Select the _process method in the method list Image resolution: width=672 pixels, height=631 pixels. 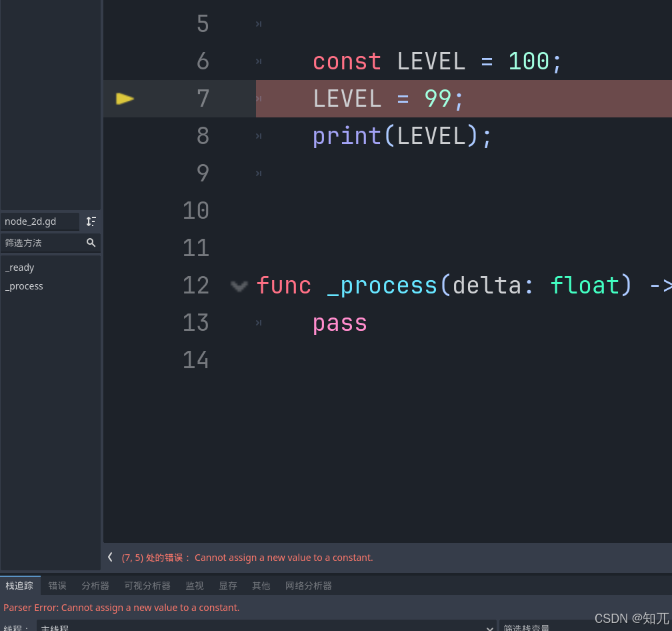point(24,286)
